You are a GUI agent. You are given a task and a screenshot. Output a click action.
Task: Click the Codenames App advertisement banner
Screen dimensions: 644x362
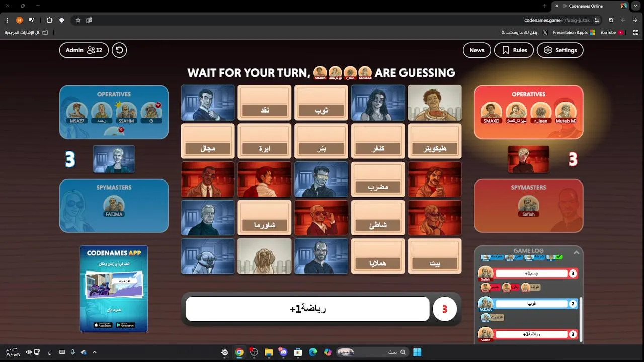(x=114, y=289)
